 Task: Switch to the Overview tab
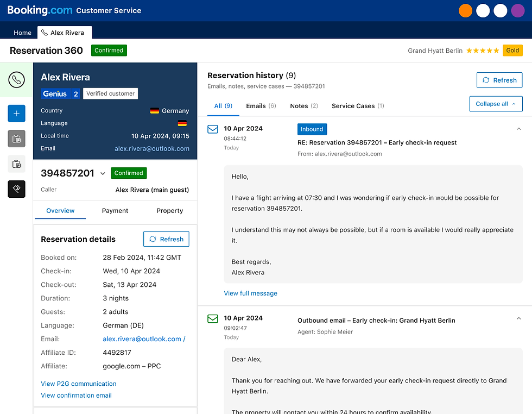coord(60,211)
